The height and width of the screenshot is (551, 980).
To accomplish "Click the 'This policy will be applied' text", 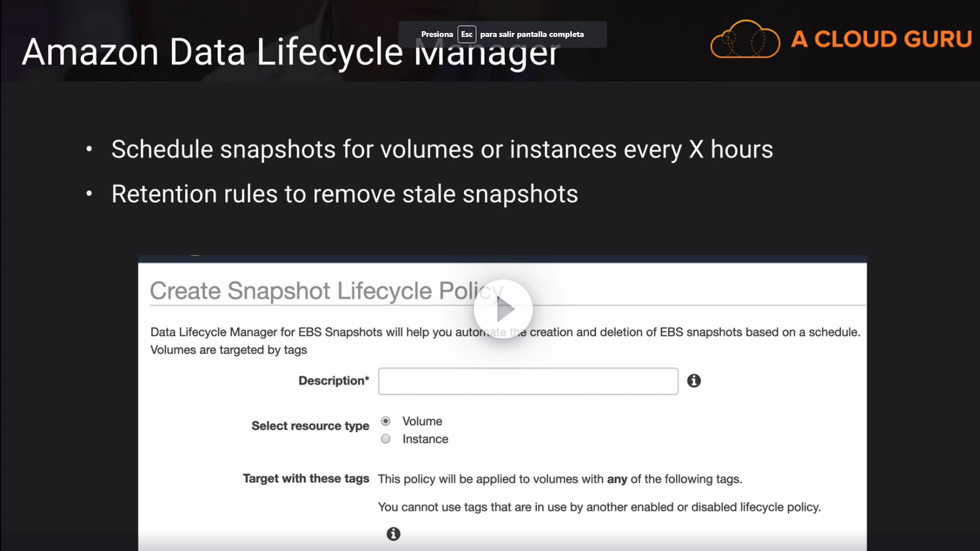I will pyautogui.click(x=560, y=479).
